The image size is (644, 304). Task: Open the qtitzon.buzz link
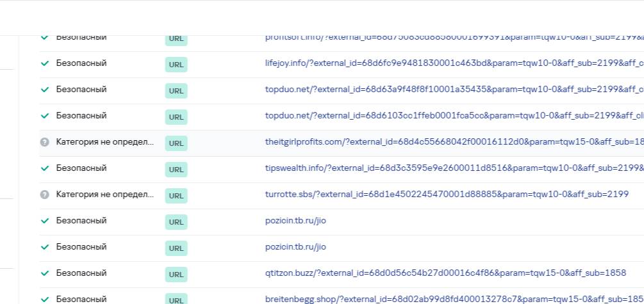tap(445, 273)
